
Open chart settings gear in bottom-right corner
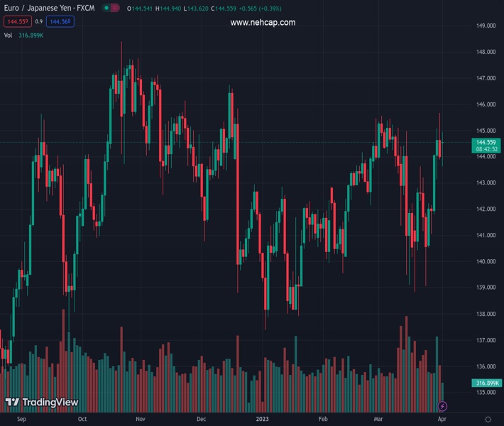coord(488,420)
